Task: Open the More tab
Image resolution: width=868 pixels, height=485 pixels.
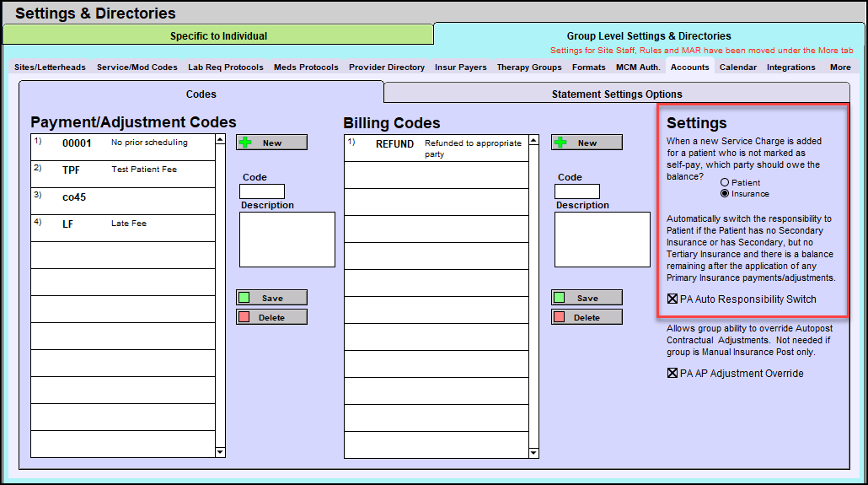Action: (839, 67)
